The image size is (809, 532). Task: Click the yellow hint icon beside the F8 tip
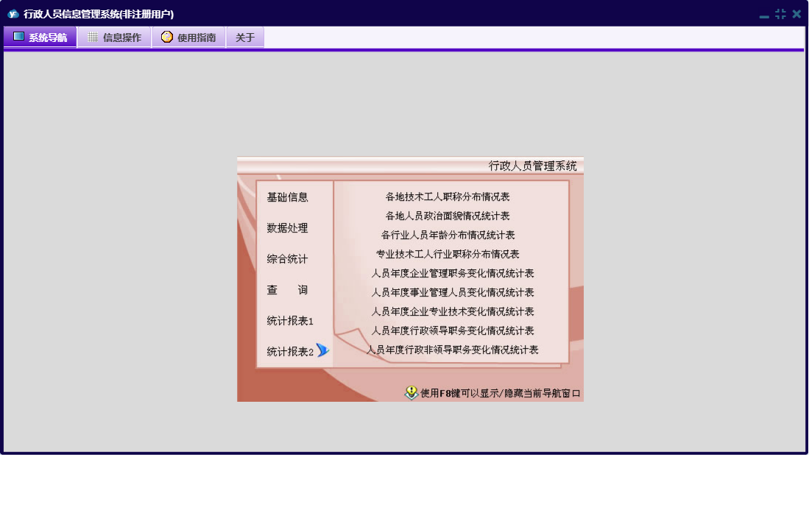(411, 393)
